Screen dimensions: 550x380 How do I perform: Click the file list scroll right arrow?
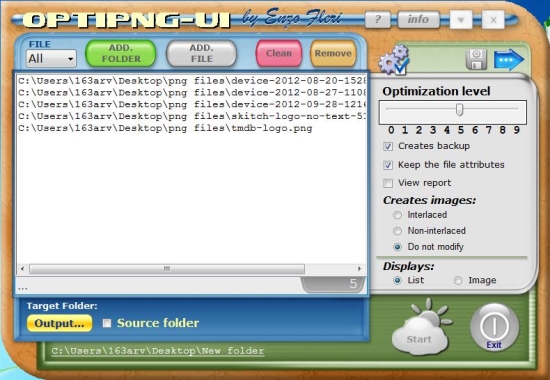coord(359,269)
